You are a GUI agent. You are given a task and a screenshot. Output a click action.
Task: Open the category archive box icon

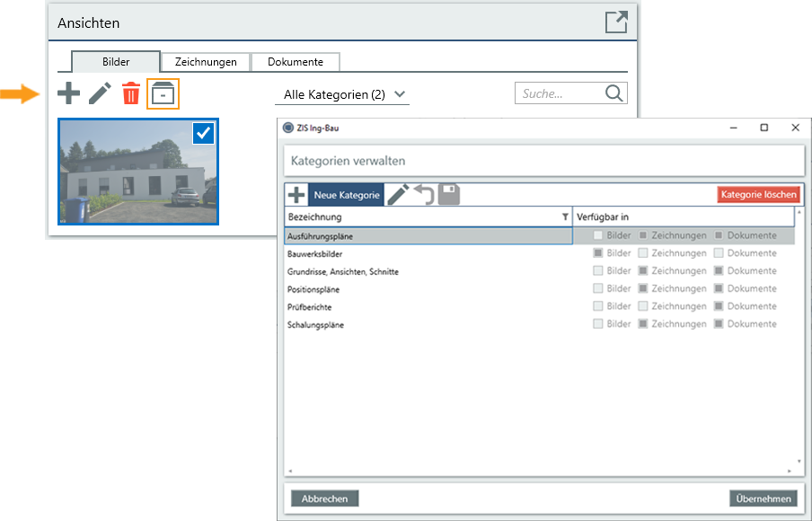(163, 93)
